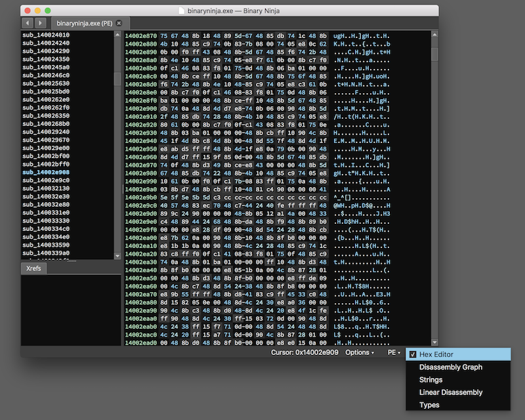Click hex address 14002e870

[141, 36]
